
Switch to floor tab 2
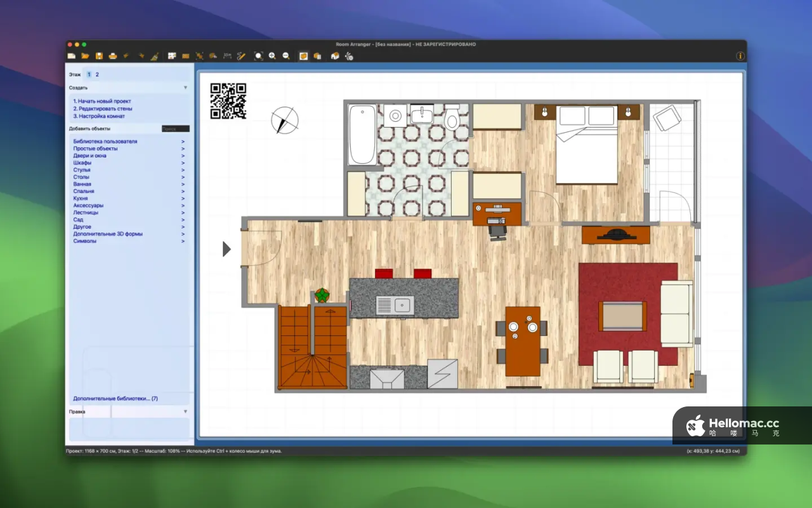(x=97, y=74)
